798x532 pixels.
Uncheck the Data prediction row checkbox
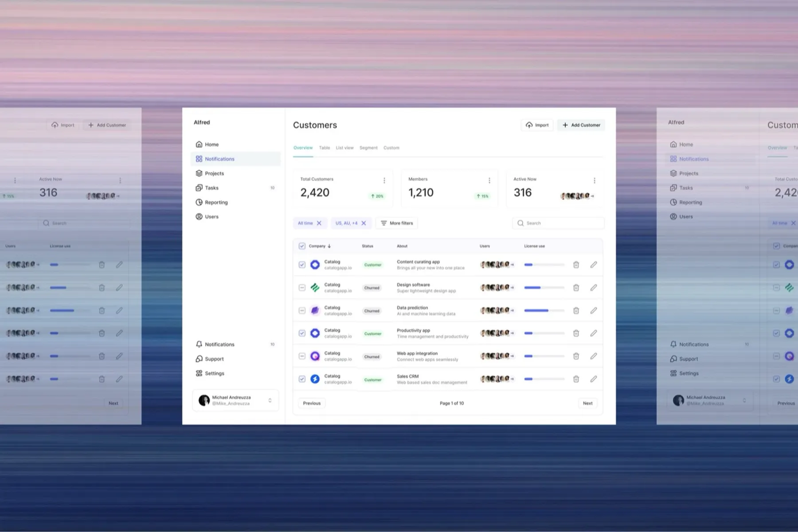click(302, 310)
